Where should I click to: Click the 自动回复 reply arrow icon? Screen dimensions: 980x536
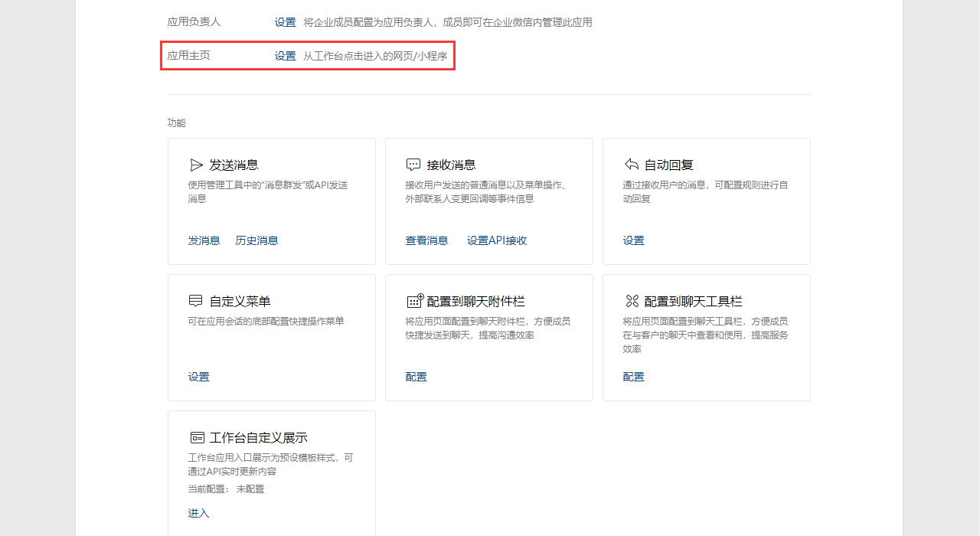(x=632, y=165)
